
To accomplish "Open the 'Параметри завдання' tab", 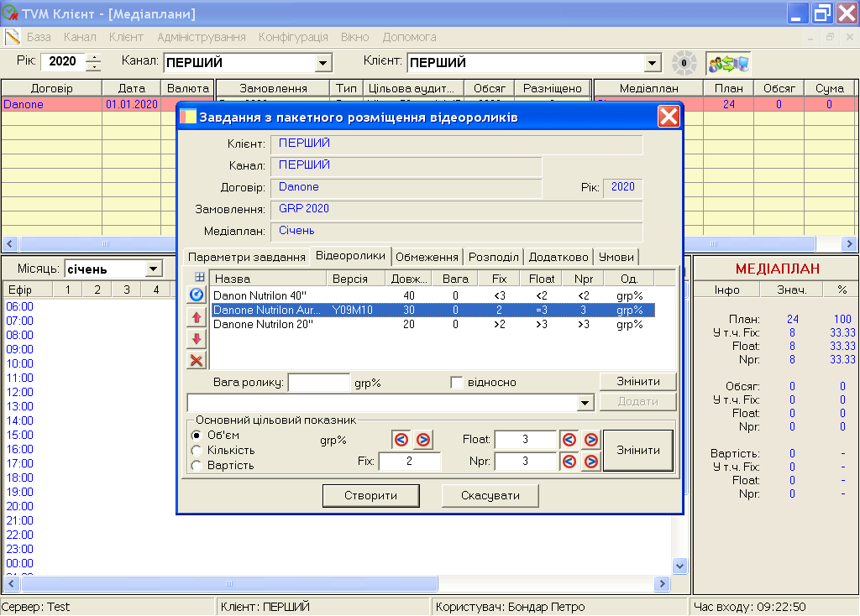I will [x=246, y=257].
